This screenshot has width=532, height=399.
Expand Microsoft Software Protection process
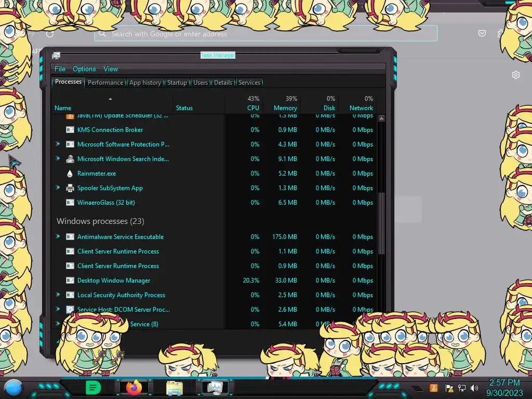click(58, 144)
